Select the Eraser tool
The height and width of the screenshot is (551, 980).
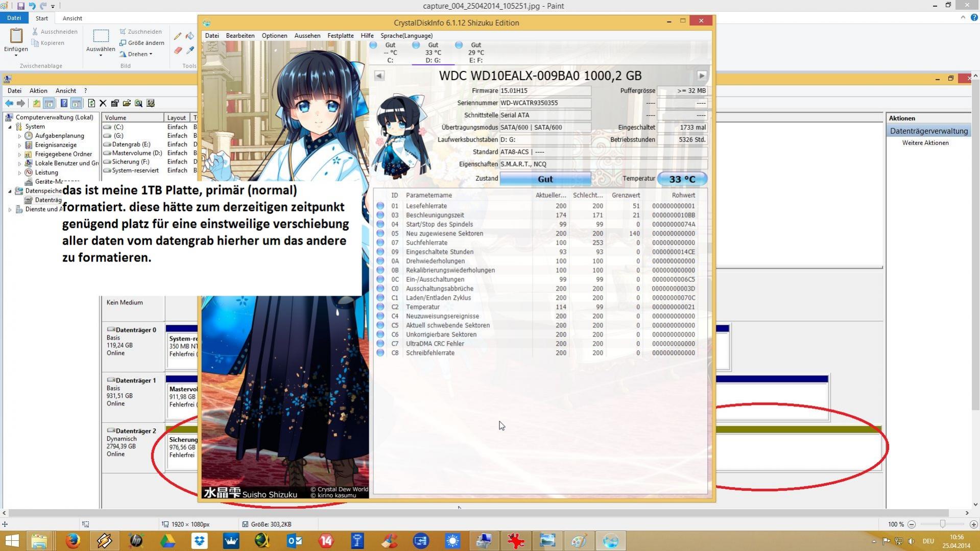(177, 50)
